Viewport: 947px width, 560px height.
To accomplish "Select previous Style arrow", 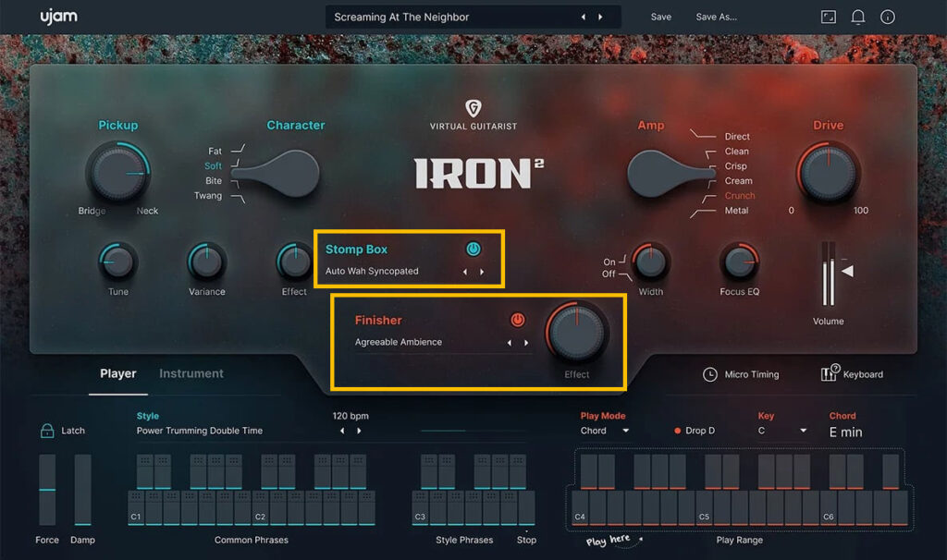I will pyautogui.click(x=342, y=431).
